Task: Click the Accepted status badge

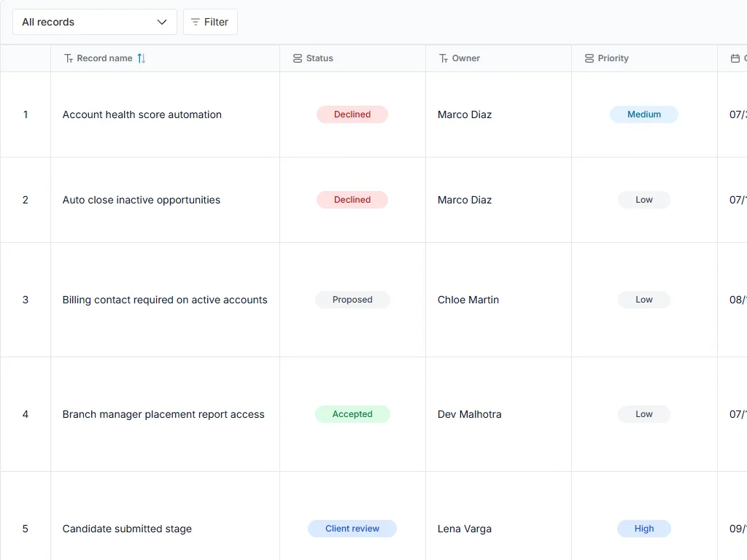Action: (352, 414)
